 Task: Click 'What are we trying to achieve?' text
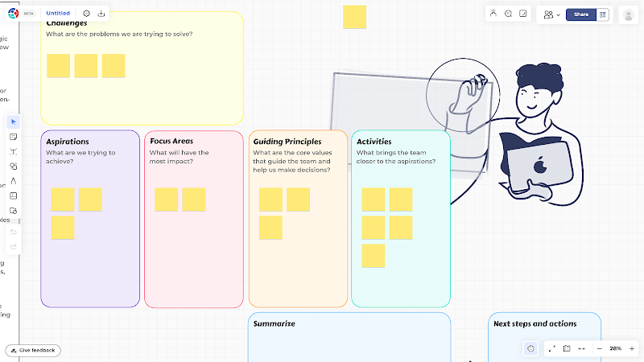tap(80, 157)
